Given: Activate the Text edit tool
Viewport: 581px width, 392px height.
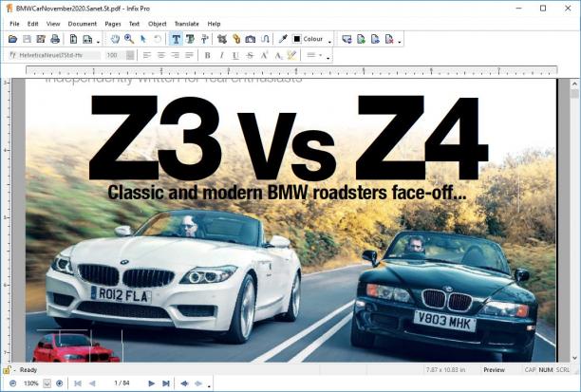Looking at the screenshot, I should click(x=176, y=39).
